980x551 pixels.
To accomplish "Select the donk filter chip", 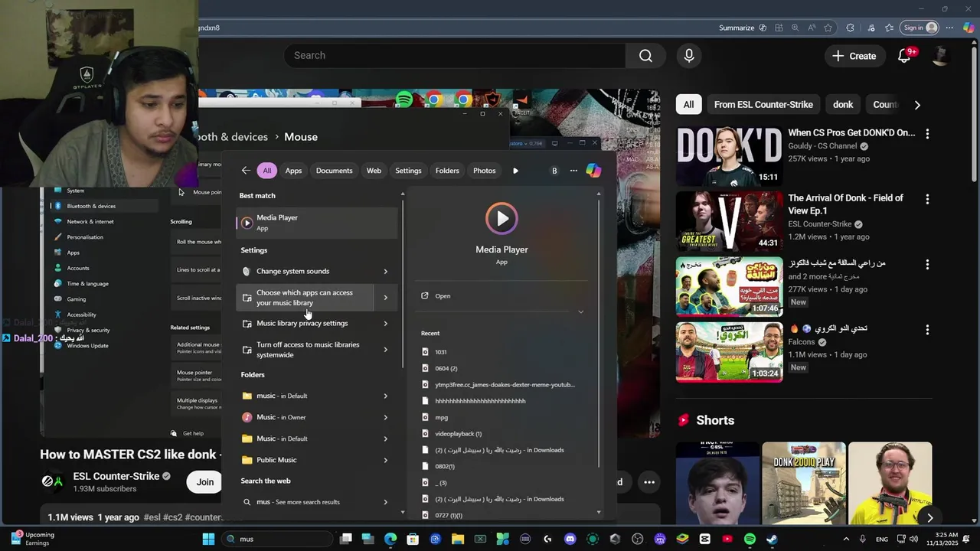I will tap(843, 105).
